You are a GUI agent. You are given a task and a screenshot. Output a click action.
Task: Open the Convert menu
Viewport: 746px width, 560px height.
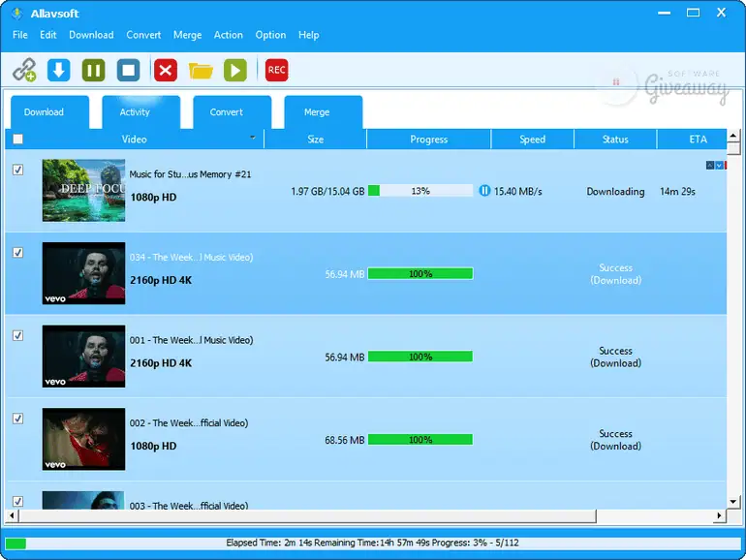click(143, 35)
